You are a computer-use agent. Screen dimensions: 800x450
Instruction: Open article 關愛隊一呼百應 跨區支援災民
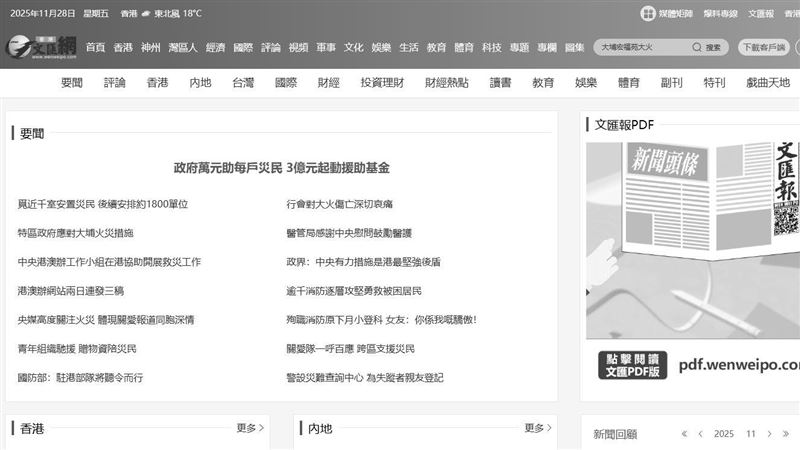(351, 349)
